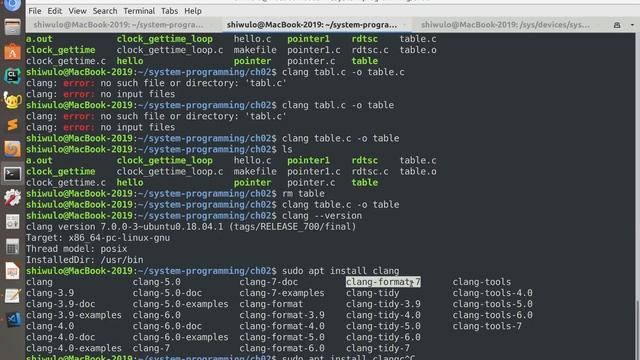This screenshot has width=640, height=360.
Task: Click 'makefile' in the top ls listing
Action: (x=255, y=50)
